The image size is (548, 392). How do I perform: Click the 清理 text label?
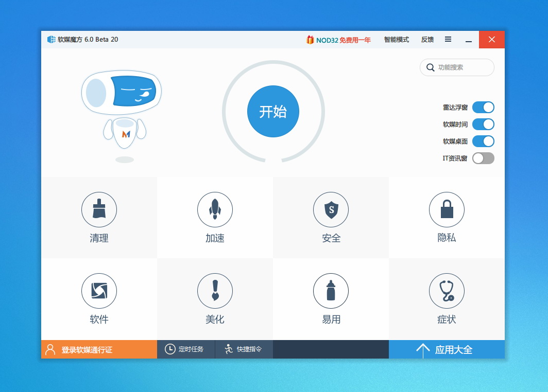(99, 238)
